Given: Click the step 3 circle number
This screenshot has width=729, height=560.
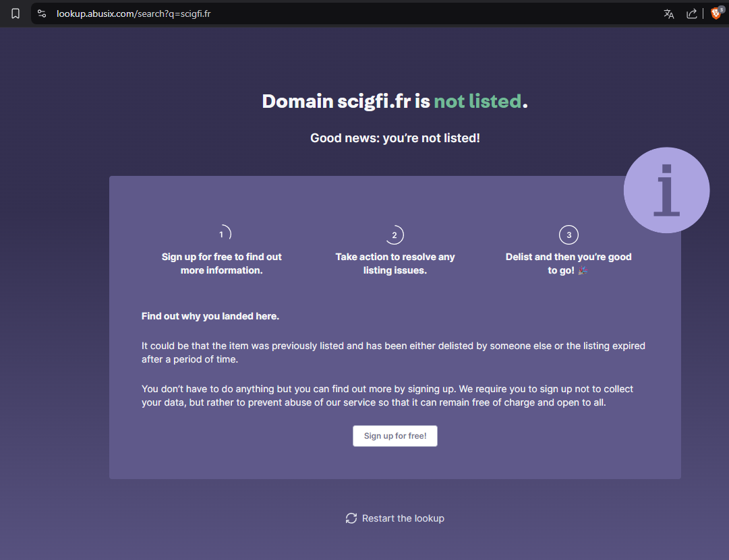Looking at the screenshot, I should pyautogui.click(x=568, y=235).
